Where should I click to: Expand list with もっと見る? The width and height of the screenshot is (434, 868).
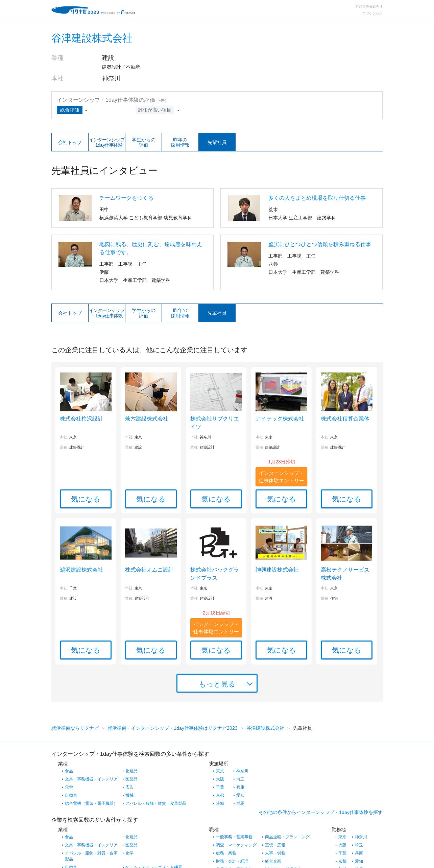tap(217, 683)
